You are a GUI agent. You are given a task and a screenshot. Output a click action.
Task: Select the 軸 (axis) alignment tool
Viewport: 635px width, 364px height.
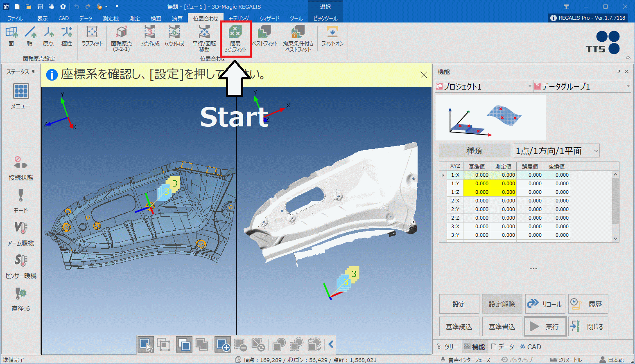coord(30,36)
